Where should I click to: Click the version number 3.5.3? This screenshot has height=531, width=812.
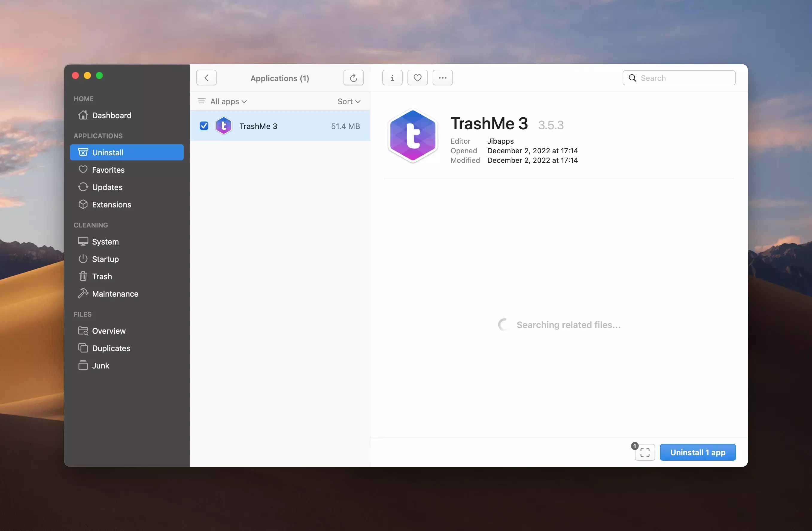coord(551,125)
